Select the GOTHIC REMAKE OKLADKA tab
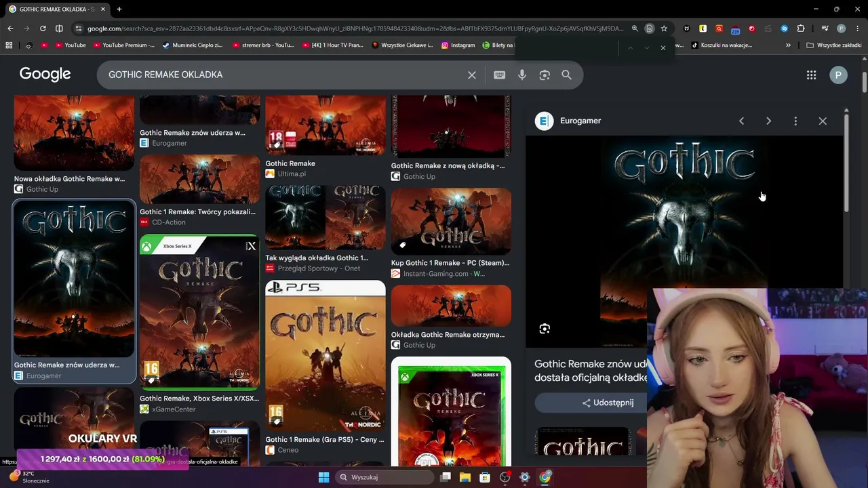 click(57, 9)
